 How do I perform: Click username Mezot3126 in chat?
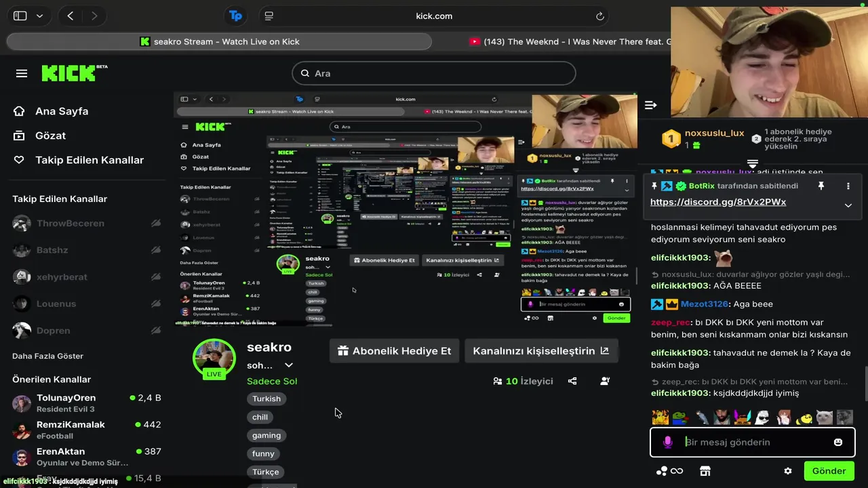click(x=705, y=304)
